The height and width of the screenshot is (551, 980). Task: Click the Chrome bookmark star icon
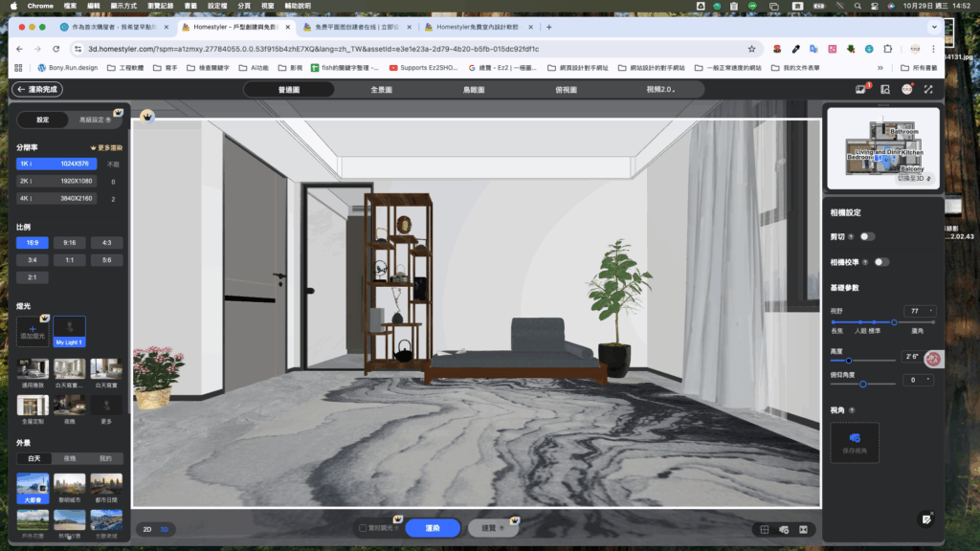tap(751, 49)
